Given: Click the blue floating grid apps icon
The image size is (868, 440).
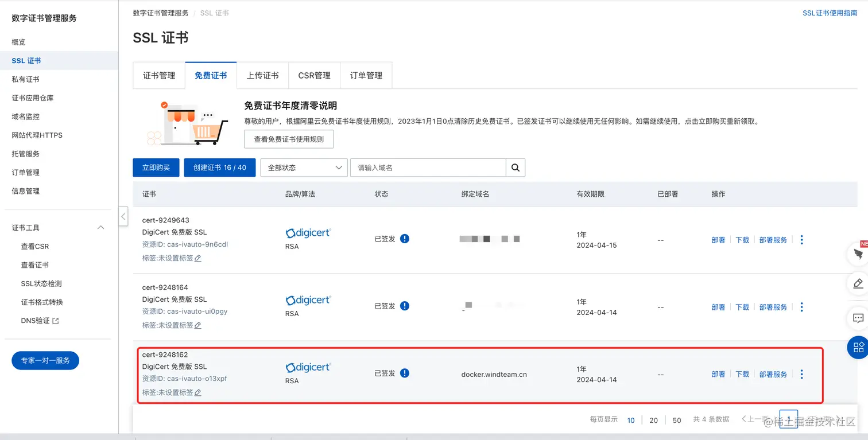Looking at the screenshot, I should click(858, 347).
